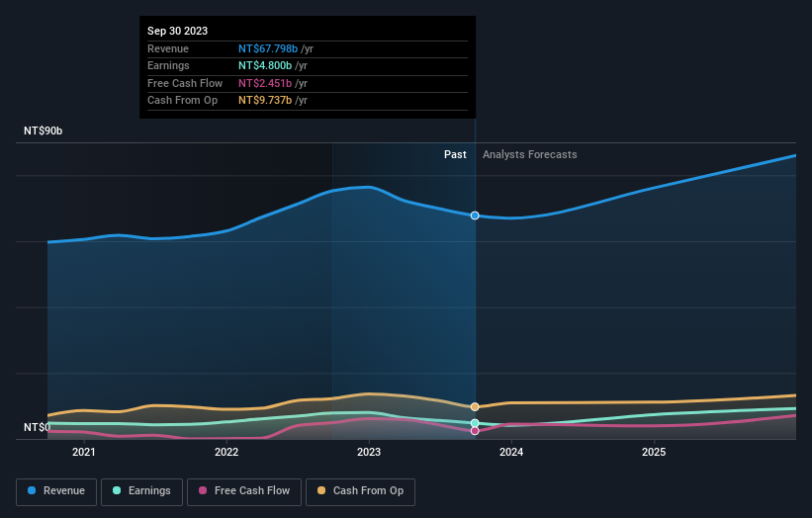Select the Free Cash Flow data point marker
This screenshot has width=812, height=518.
click(x=475, y=431)
